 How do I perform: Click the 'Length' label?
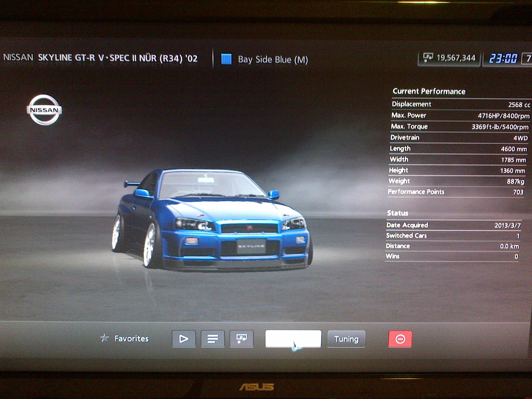tap(400, 149)
